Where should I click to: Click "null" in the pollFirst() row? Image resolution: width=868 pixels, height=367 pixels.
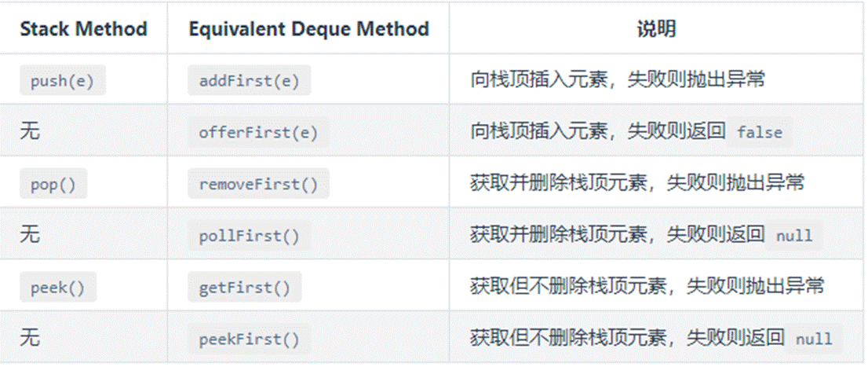click(793, 236)
